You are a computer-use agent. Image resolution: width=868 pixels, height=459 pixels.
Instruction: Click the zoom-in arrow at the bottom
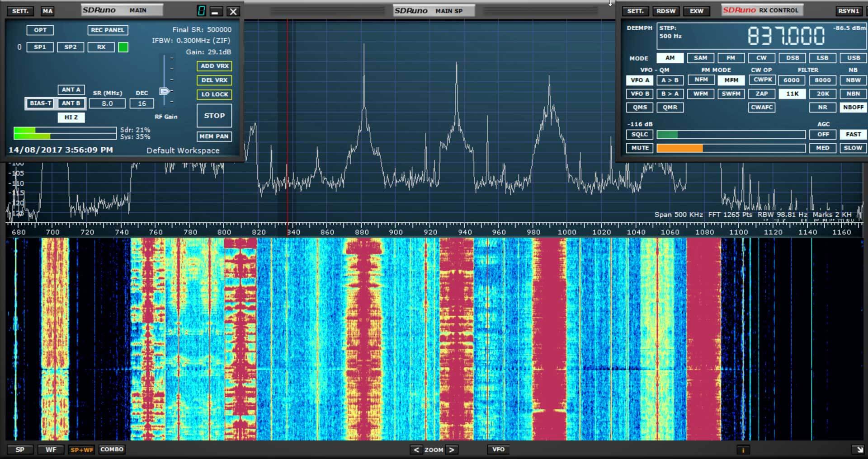[453, 450]
